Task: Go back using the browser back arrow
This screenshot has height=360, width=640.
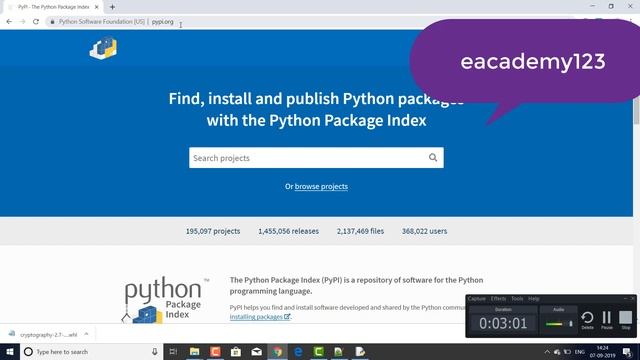Action: 9,22
